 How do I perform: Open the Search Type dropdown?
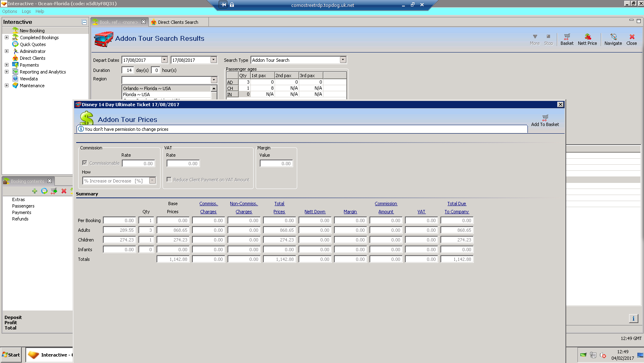(x=343, y=60)
